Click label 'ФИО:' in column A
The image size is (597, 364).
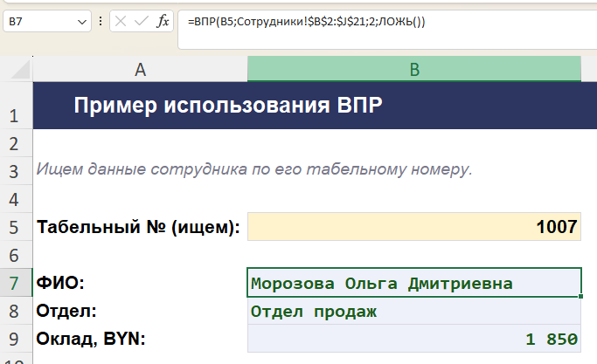(x=60, y=283)
